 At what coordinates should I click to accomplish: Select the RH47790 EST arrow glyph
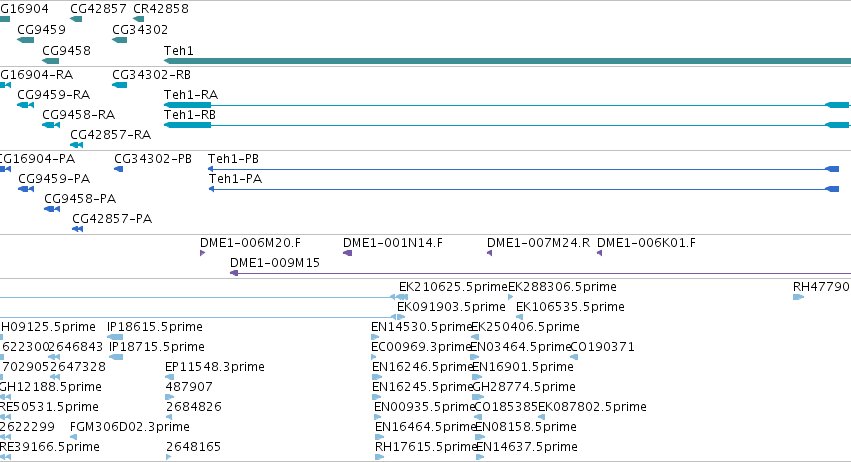(798, 297)
